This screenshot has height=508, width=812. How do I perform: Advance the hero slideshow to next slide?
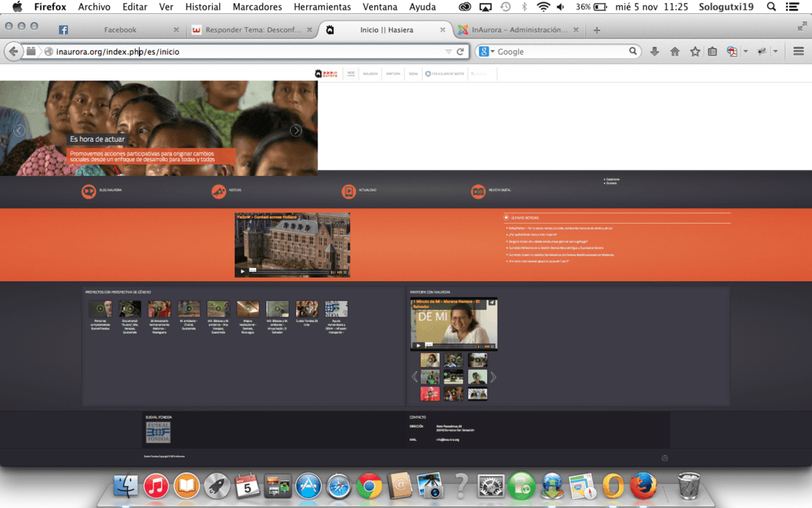(x=296, y=131)
